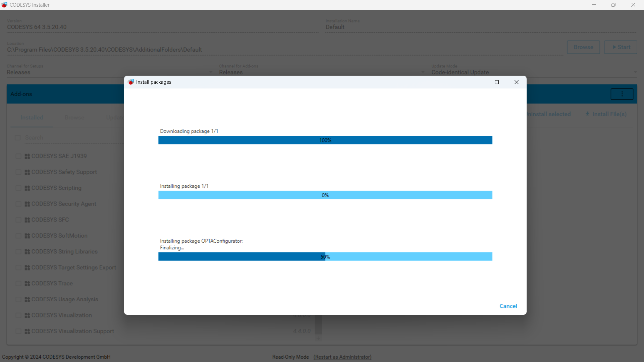Image resolution: width=644 pixels, height=362 pixels.
Task: Select the CODESYS SoftMotion list entry
Action: point(59,236)
